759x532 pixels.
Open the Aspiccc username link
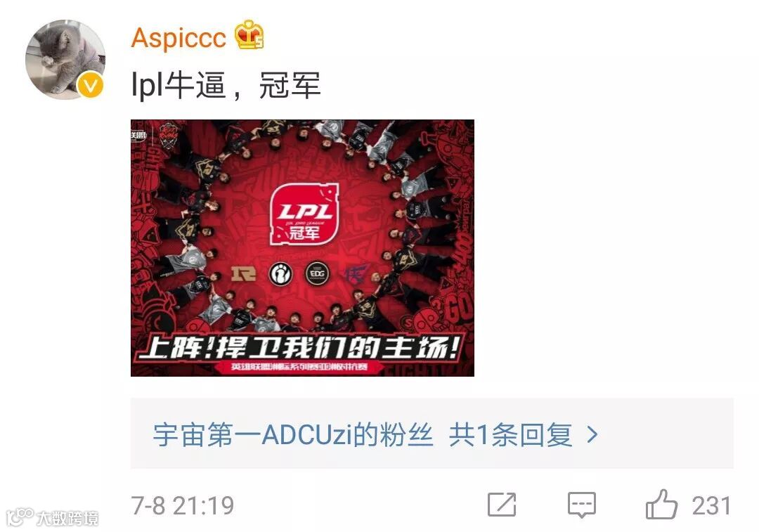click(x=179, y=37)
